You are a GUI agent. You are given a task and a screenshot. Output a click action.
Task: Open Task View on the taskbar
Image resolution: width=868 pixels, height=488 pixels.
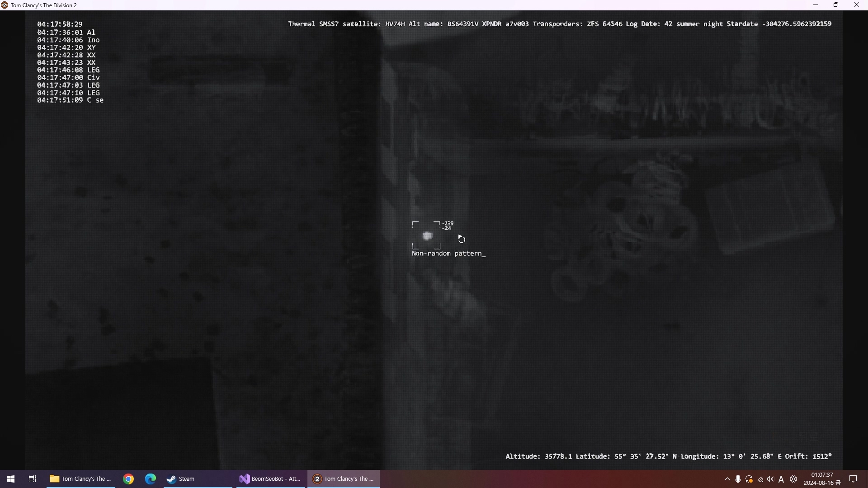pyautogui.click(x=32, y=479)
